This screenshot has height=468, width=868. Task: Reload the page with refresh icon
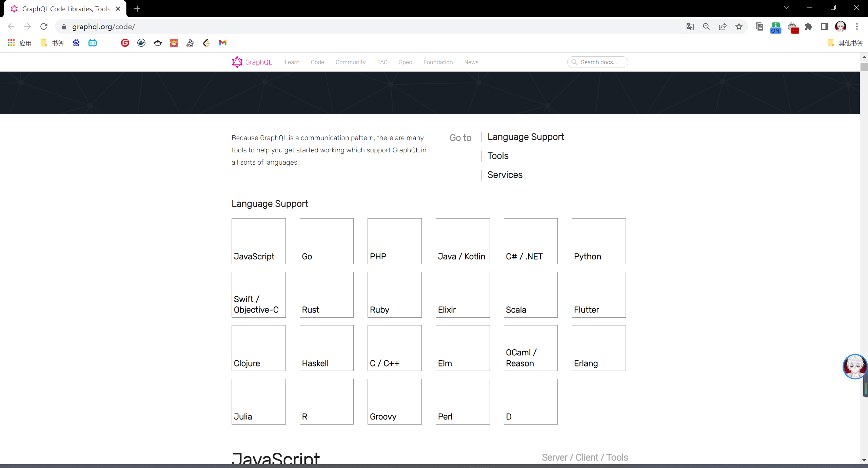pyautogui.click(x=44, y=26)
